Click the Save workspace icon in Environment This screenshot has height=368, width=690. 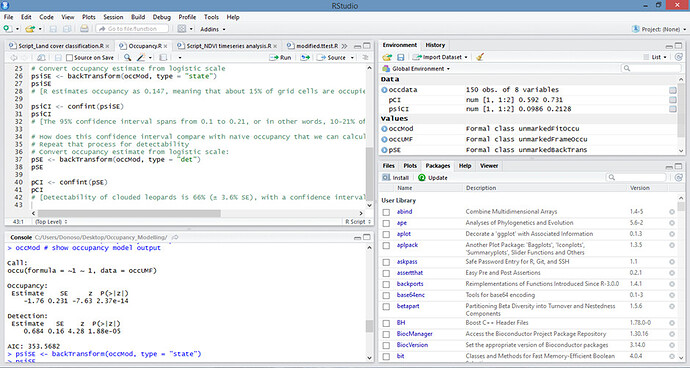[x=400, y=57]
